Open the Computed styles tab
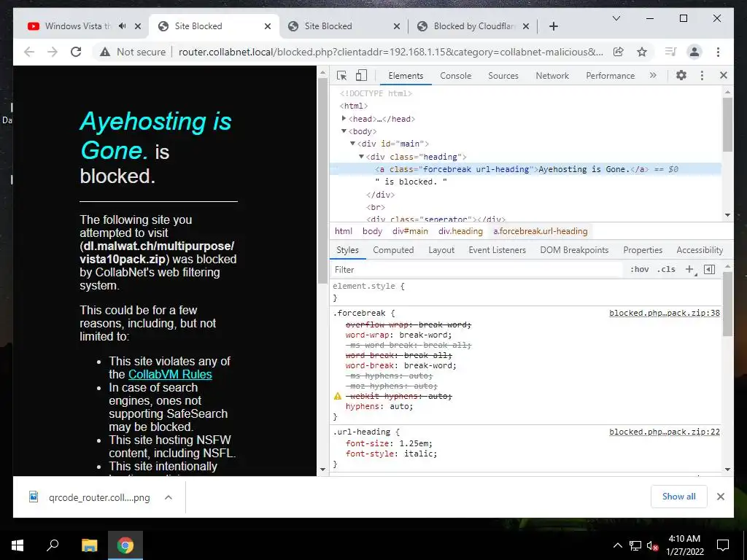Image resolution: width=747 pixels, height=560 pixels. point(393,250)
